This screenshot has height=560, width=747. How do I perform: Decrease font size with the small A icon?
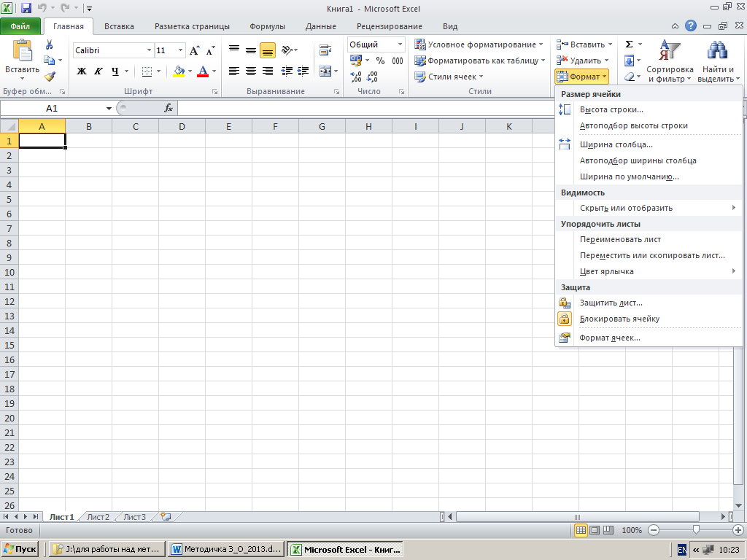click(210, 50)
